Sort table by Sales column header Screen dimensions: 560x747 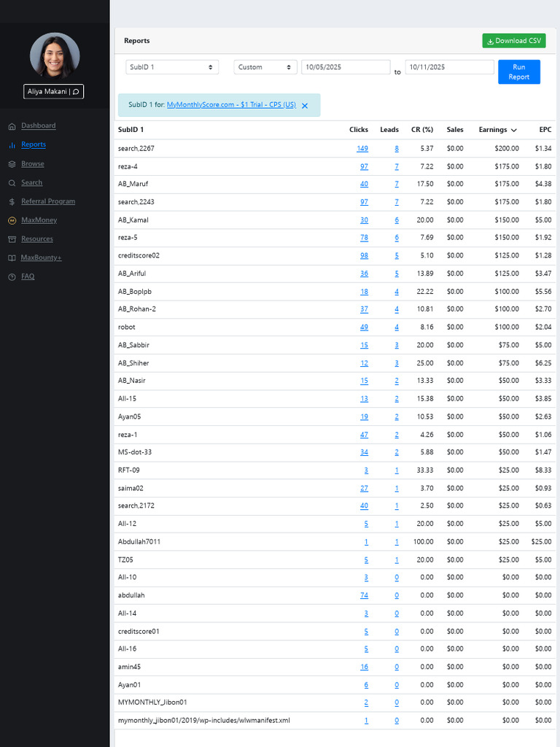[455, 130]
